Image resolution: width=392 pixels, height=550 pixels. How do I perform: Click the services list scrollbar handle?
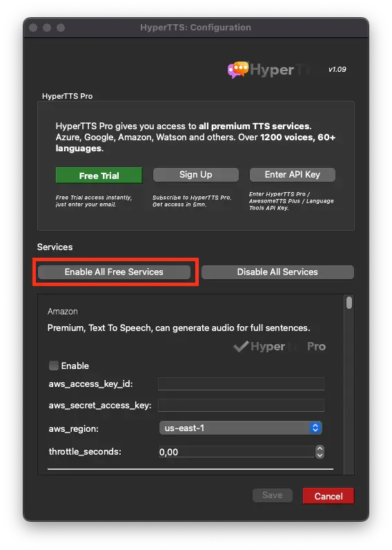tap(349, 303)
